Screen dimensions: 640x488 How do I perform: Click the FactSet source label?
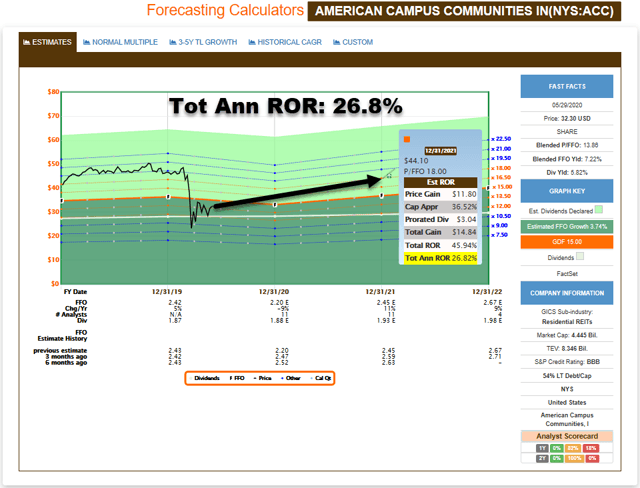tap(567, 273)
